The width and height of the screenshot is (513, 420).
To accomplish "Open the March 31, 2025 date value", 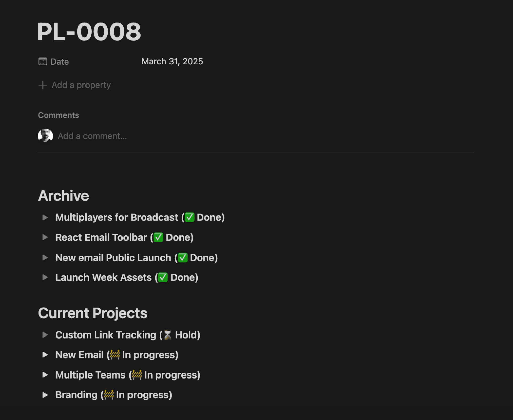I will coord(172,61).
